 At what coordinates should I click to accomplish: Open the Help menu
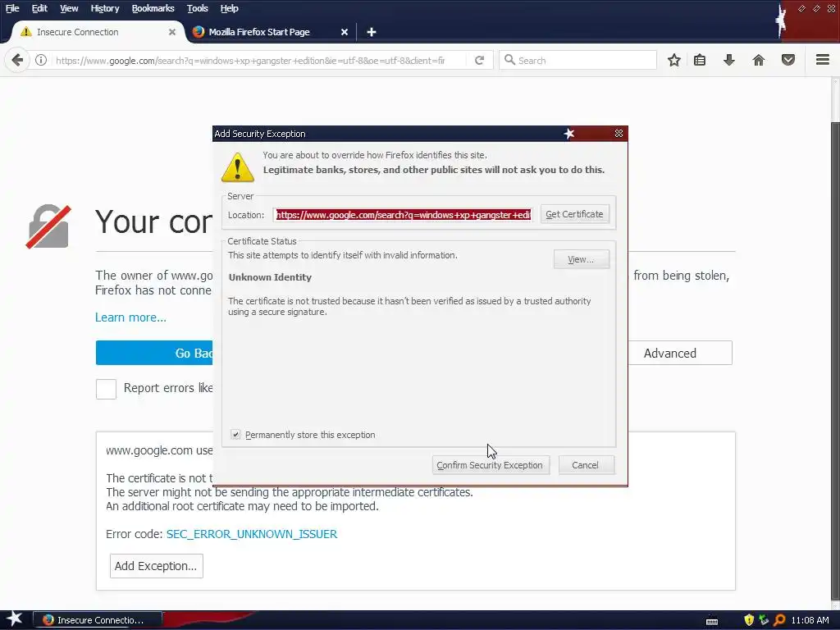[x=230, y=8]
